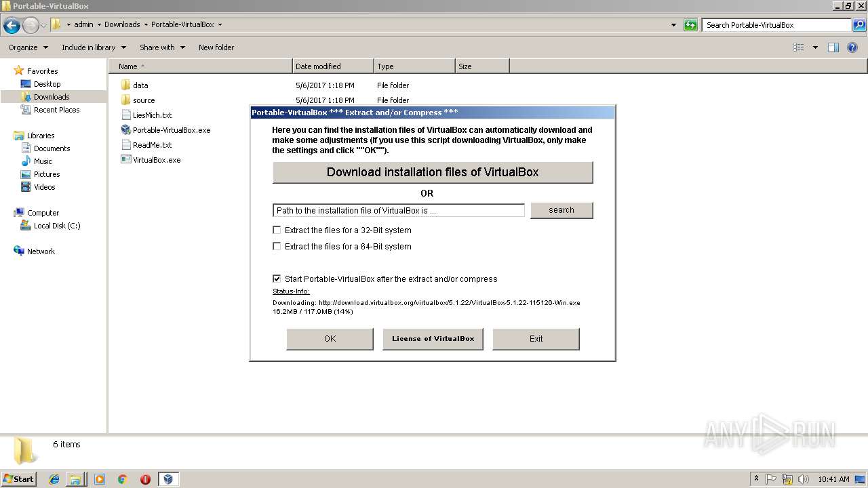Click the installation file path field
This screenshot has width=868, height=488.
[399, 211]
